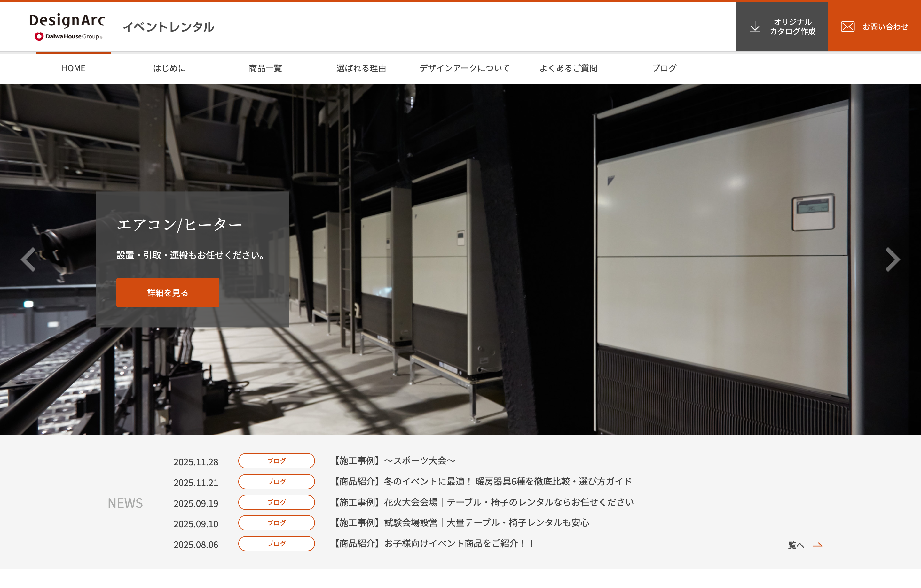
Task: Click the ブログ tag for 2025.09.19
Action: (276, 502)
